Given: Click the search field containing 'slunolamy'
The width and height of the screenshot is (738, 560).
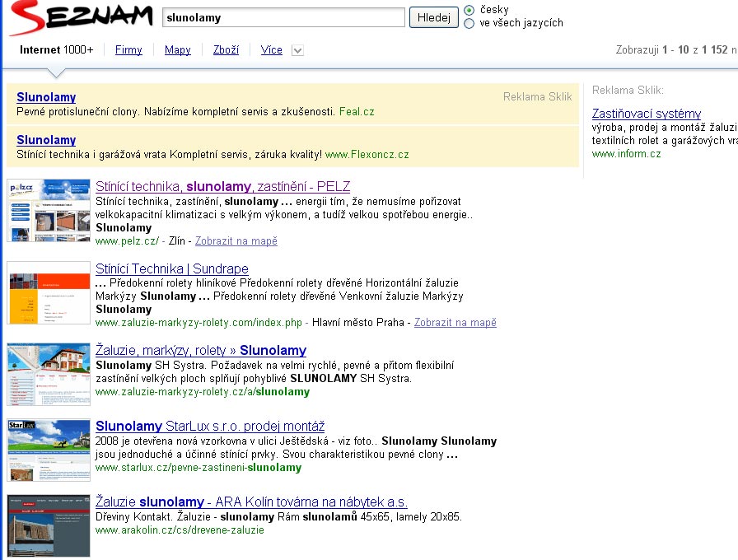Looking at the screenshot, I should tap(283, 17).
